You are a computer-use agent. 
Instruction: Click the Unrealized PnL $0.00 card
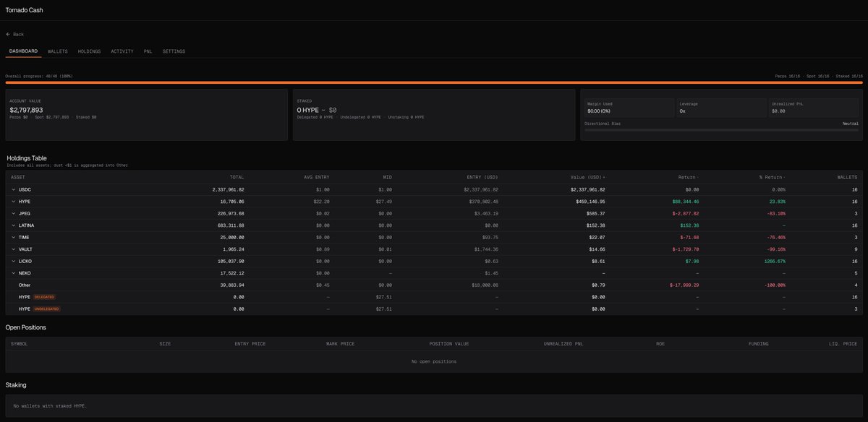[x=814, y=108]
